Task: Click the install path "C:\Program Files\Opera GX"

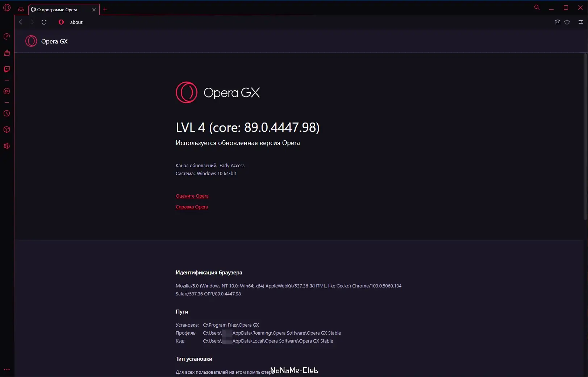Action: [x=231, y=325]
